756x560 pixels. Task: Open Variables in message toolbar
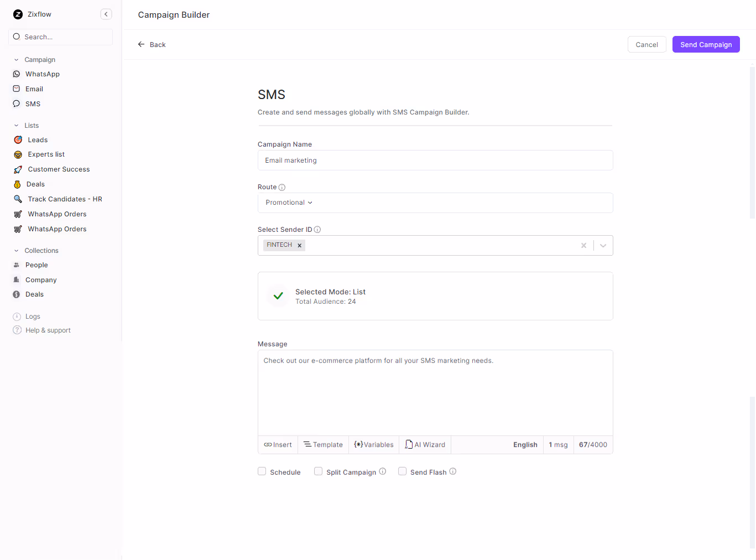[x=374, y=445]
